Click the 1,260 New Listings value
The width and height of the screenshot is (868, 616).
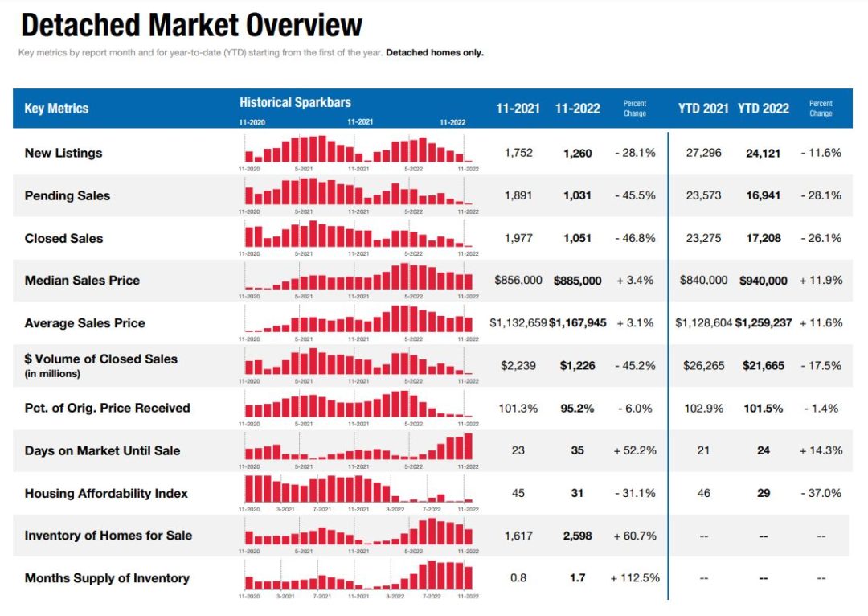coord(577,154)
